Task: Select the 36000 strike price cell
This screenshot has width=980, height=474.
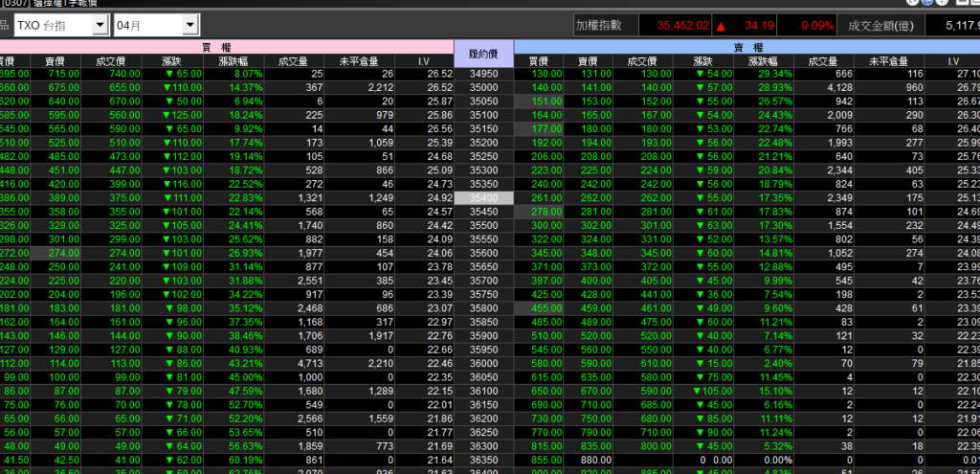Action: coord(483,363)
